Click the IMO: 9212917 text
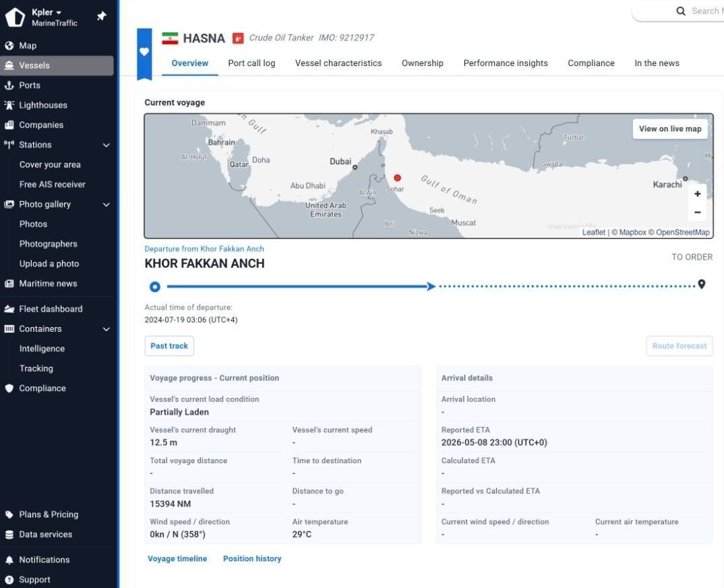Image resolution: width=724 pixels, height=588 pixels. pos(346,38)
